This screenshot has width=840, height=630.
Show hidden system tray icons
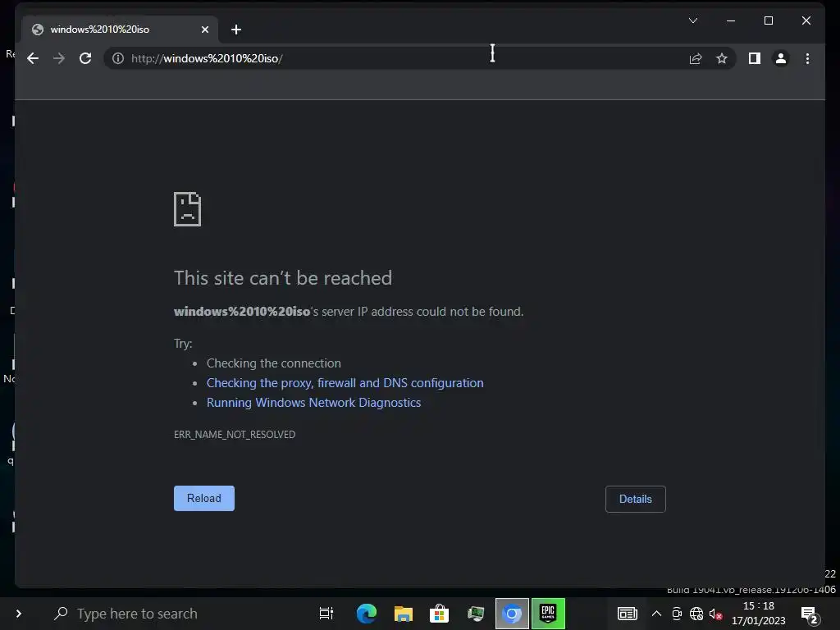[x=656, y=614]
